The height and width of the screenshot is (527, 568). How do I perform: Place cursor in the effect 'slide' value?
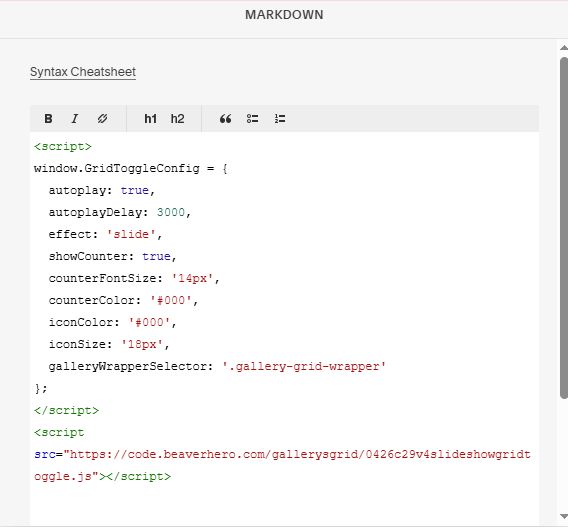click(131, 234)
